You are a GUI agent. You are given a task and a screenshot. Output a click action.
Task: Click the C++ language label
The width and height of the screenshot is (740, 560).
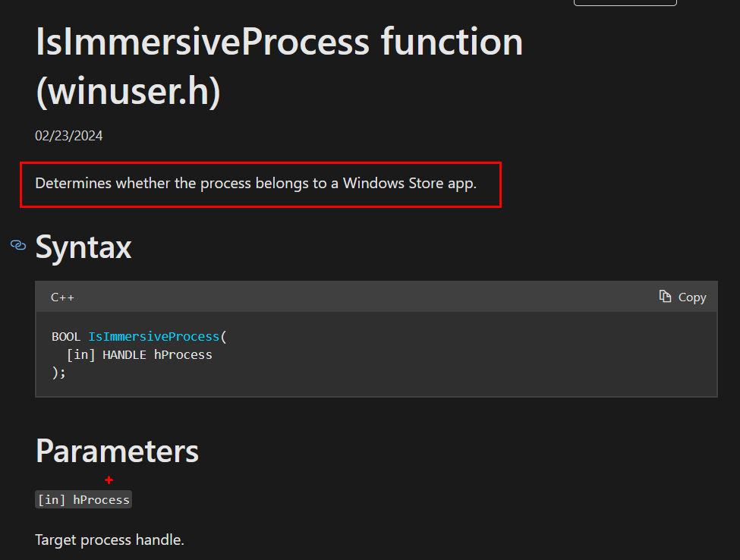[62, 297]
